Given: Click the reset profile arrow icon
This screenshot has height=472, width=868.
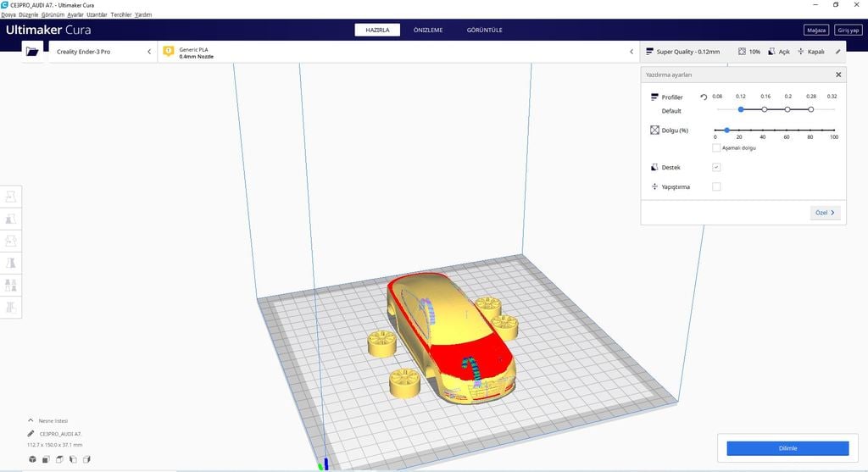Looking at the screenshot, I should pos(704,97).
